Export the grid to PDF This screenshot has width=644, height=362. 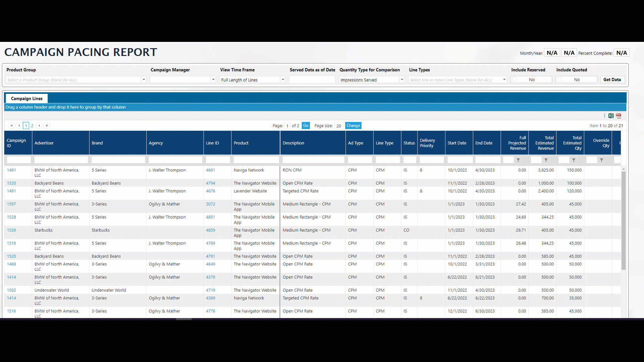click(619, 116)
